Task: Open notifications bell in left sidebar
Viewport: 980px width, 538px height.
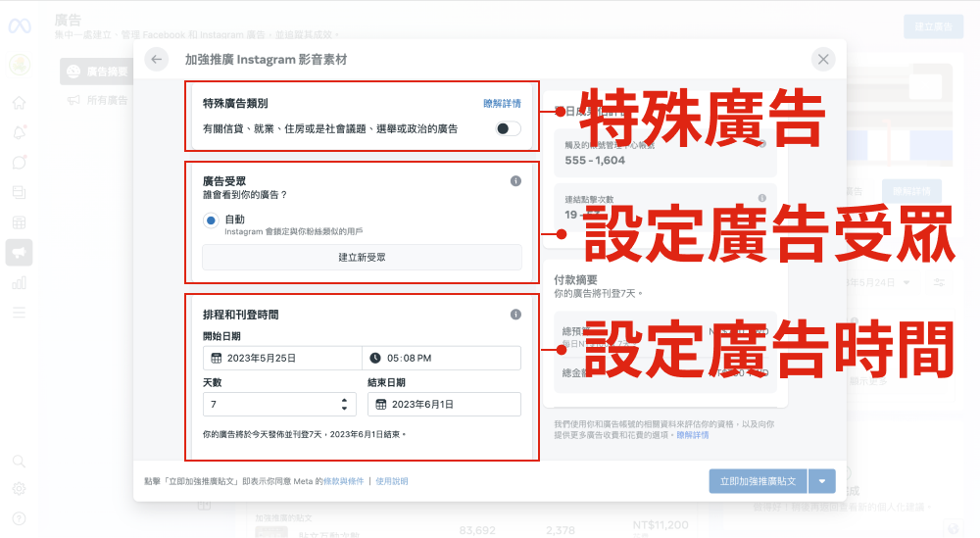Action: pos(20,132)
